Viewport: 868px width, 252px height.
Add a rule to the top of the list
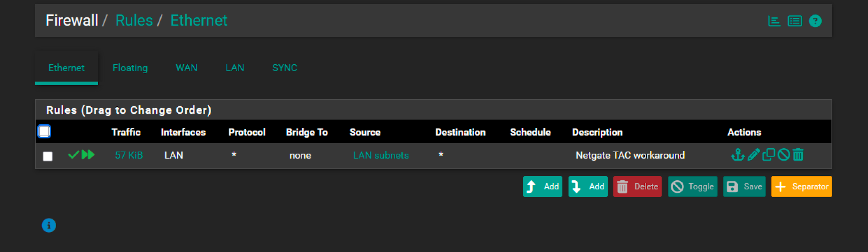point(542,187)
